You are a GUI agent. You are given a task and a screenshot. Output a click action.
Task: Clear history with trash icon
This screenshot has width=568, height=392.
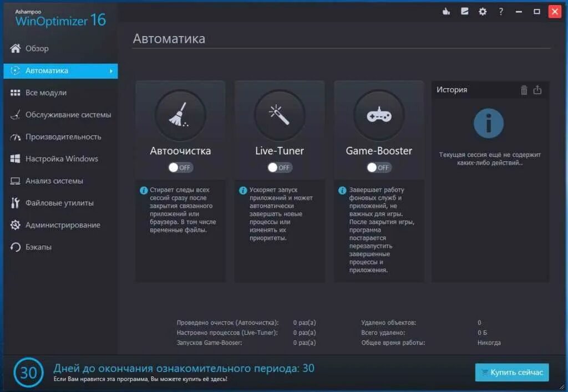(x=524, y=90)
